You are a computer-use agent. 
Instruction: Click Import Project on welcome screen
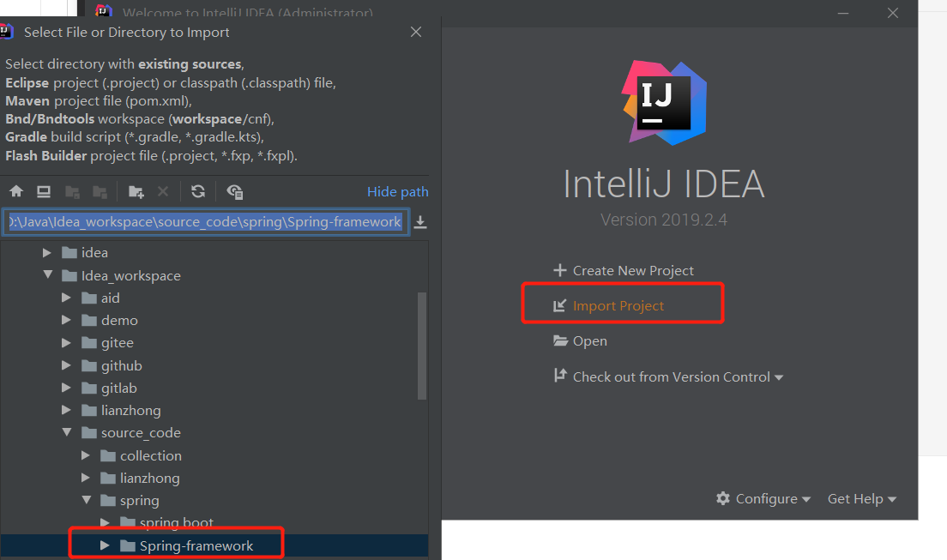tap(618, 305)
